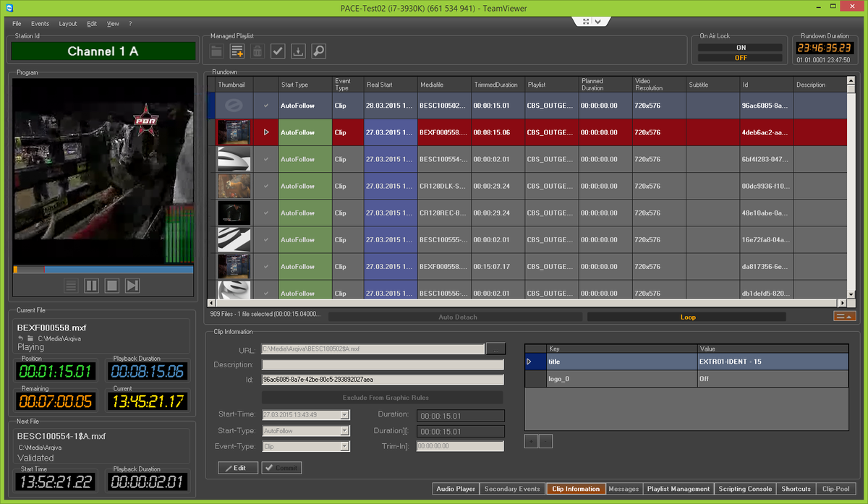868x504 pixels.
Task: Click the download import icon in Managed Playlist
Action: pyautogui.click(x=298, y=51)
